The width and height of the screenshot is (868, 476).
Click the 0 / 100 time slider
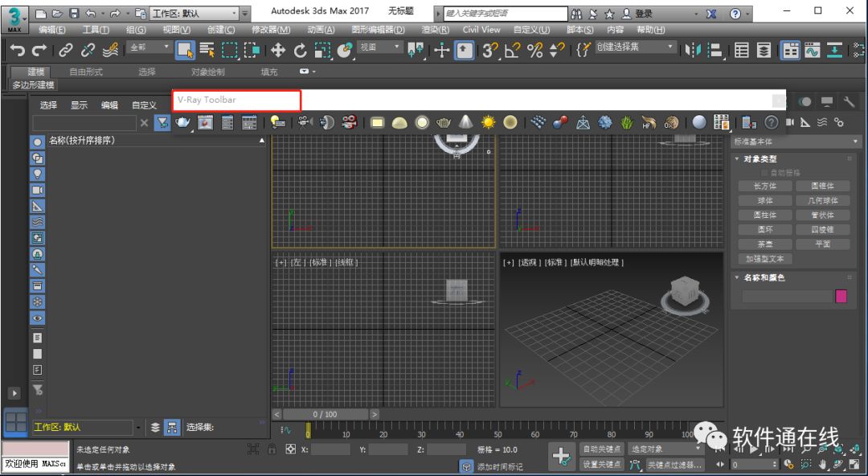point(325,415)
